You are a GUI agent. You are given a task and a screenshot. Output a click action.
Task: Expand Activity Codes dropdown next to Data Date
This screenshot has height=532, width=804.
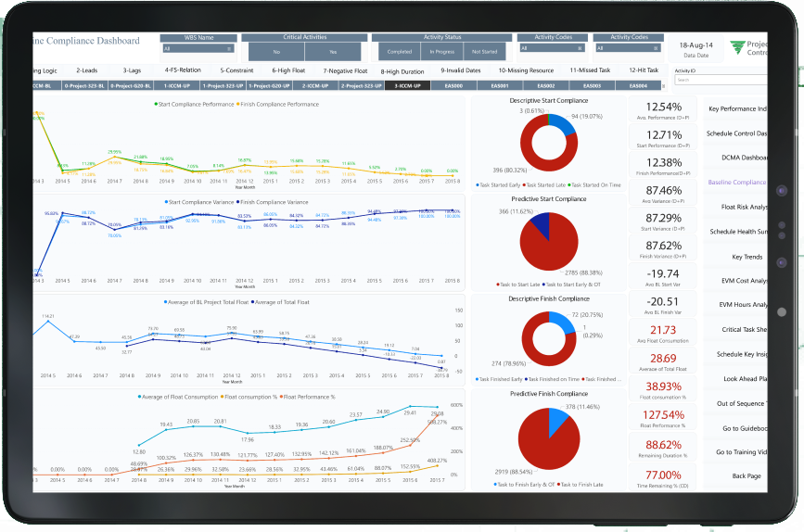pyautogui.click(x=628, y=48)
